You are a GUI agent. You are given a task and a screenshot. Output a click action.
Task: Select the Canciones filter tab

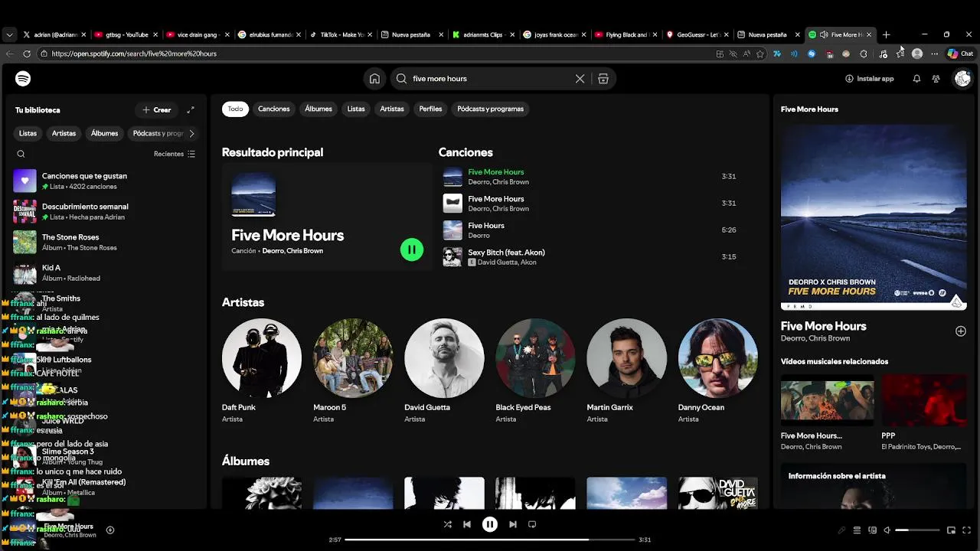pos(274,109)
